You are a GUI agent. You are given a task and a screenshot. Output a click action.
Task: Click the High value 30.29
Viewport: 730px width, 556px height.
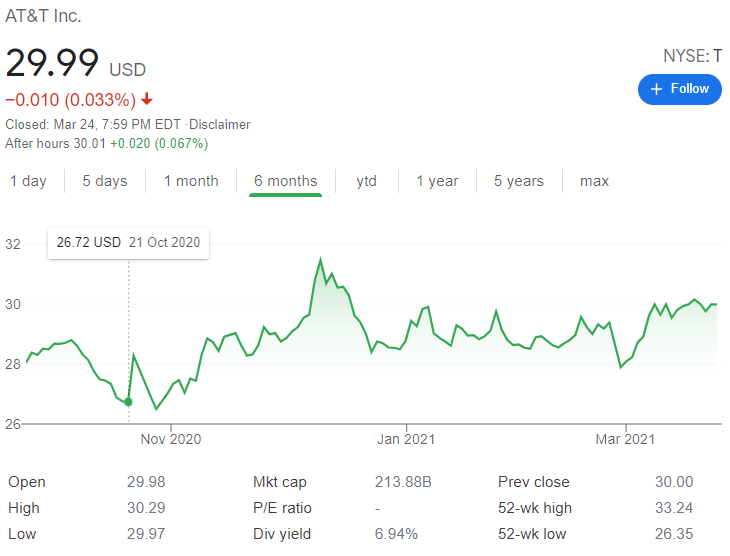(146, 508)
